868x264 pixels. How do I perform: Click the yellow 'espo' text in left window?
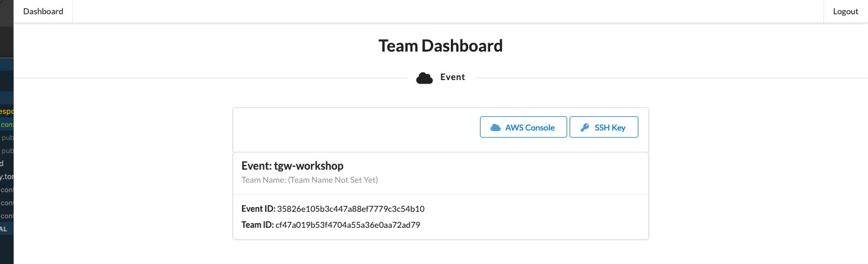pos(7,111)
